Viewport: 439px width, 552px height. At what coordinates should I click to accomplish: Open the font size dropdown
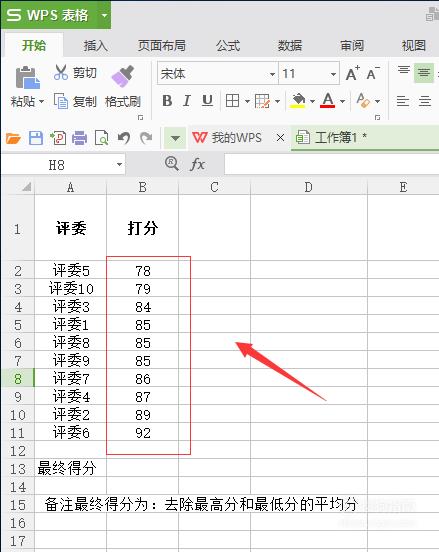coord(333,74)
